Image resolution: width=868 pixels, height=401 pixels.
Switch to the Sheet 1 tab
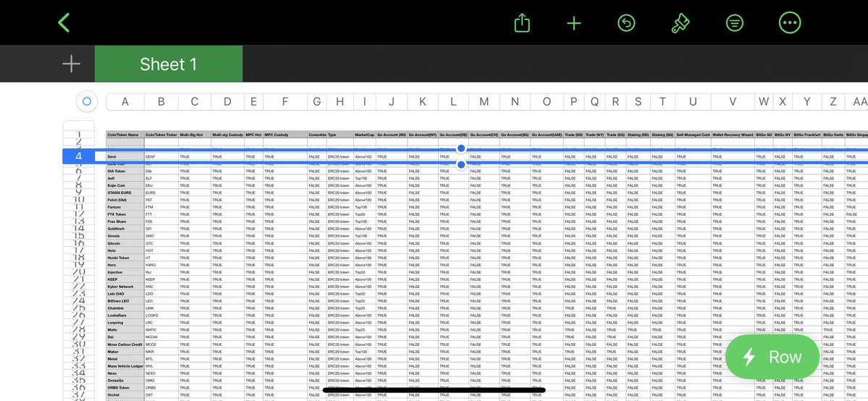tap(168, 64)
